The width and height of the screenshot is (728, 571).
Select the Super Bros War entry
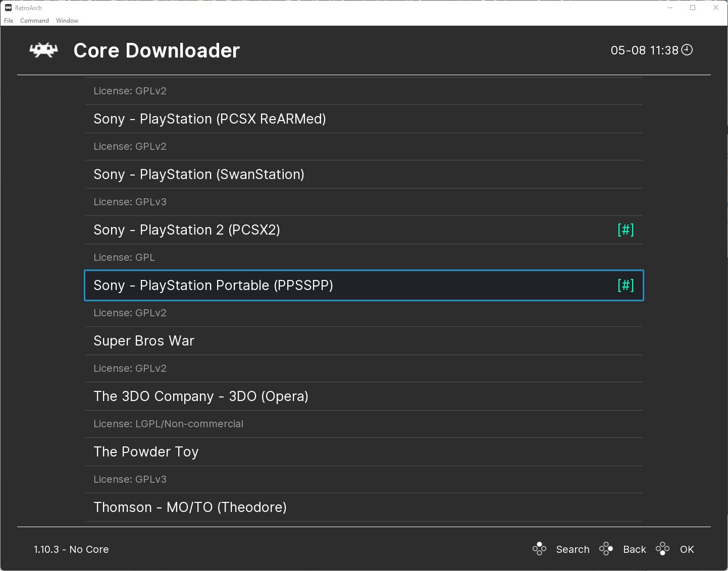[144, 340]
